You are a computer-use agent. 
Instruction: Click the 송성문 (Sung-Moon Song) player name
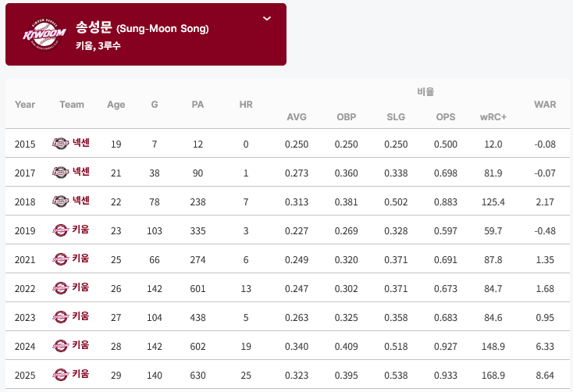pos(142,28)
